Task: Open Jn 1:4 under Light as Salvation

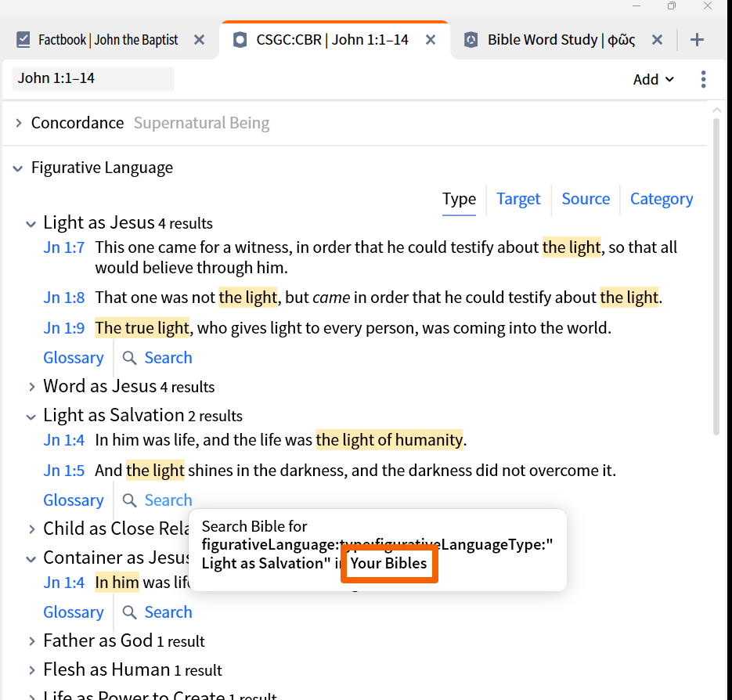Action: 64,440
